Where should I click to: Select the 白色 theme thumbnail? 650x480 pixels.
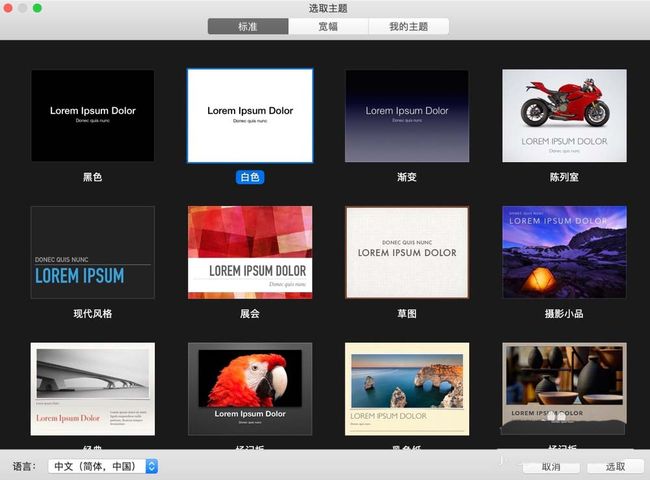pos(250,116)
